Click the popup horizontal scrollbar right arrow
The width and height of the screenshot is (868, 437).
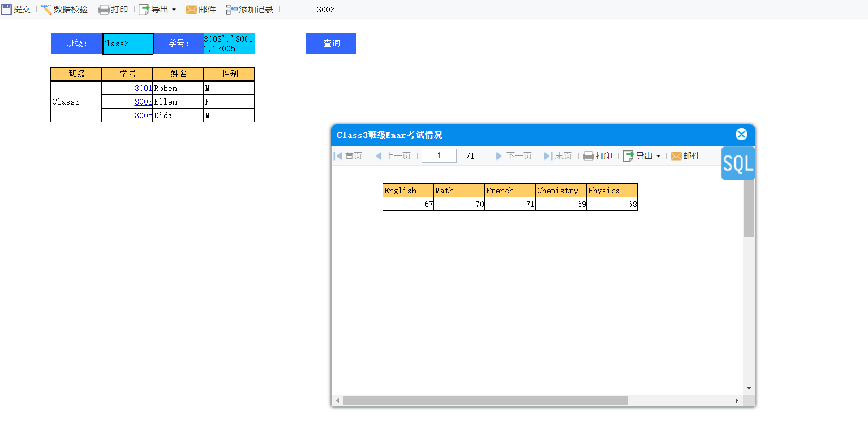(737, 400)
